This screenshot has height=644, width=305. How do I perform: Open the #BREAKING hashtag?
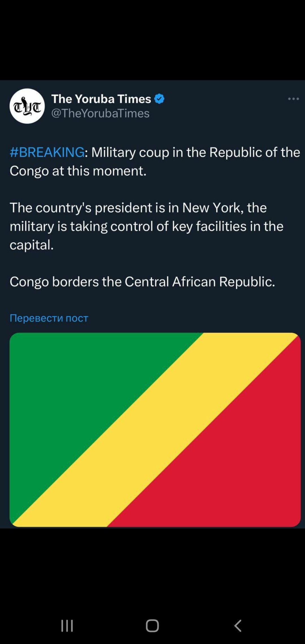coord(47,152)
